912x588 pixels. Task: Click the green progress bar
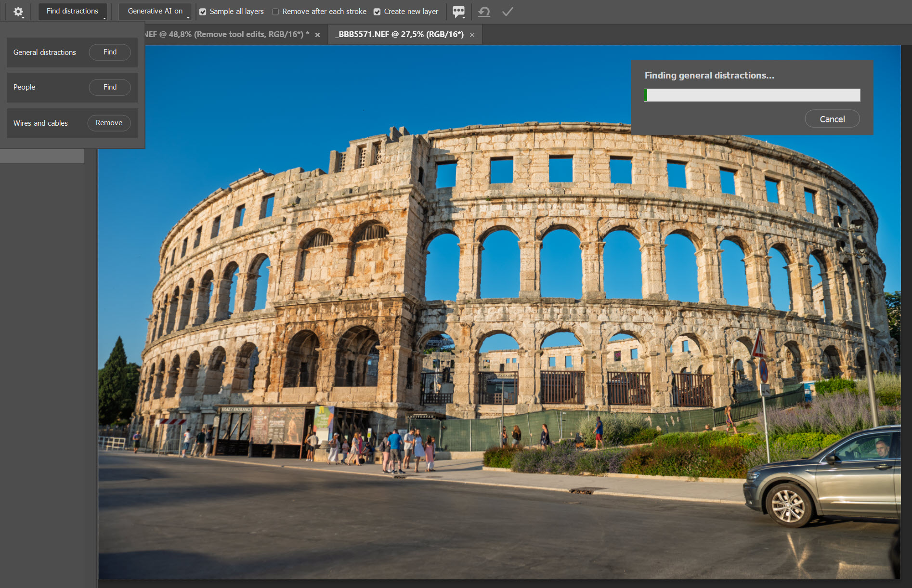point(752,95)
